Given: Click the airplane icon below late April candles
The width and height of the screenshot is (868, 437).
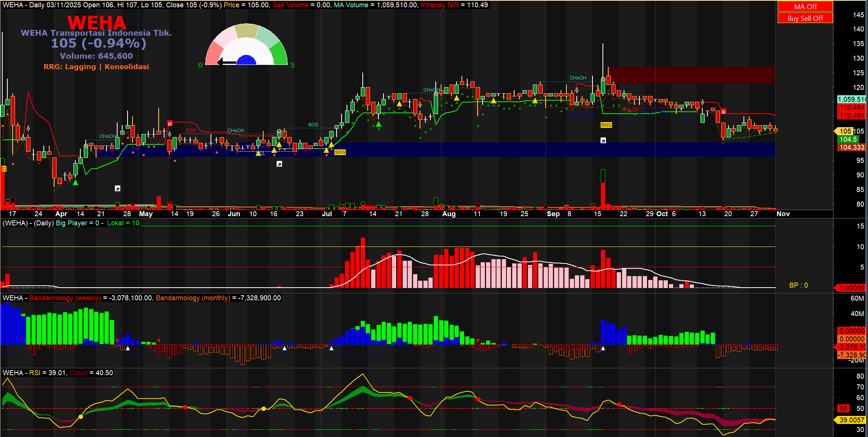Looking at the screenshot, I should pyautogui.click(x=118, y=189).
